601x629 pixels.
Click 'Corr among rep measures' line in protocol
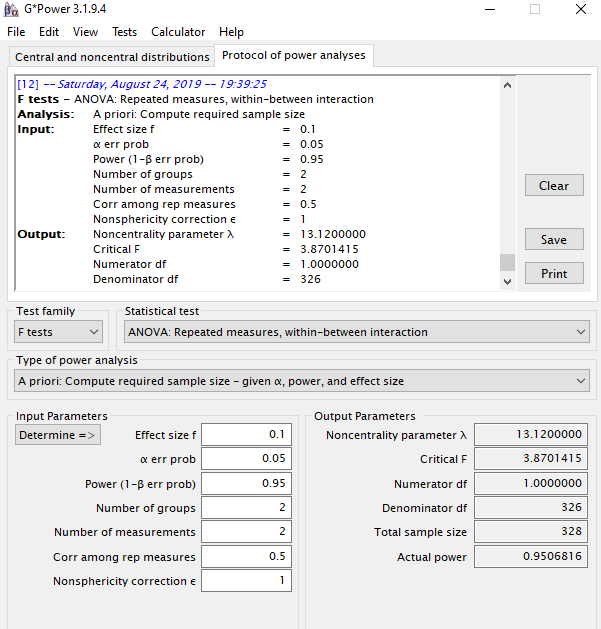[x=205, y=204]
